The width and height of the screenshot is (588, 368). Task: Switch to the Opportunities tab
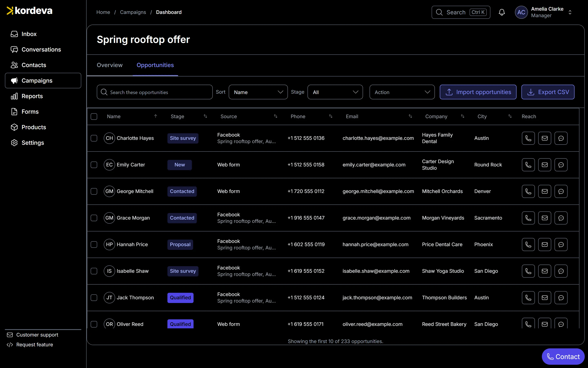155,65
